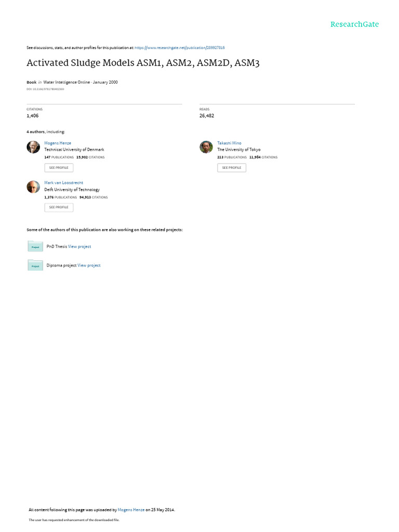This screenshot has width=399, height=532.
Task: Open the Mark van Loosdrecht author link
Action: (x=64, y=183)
